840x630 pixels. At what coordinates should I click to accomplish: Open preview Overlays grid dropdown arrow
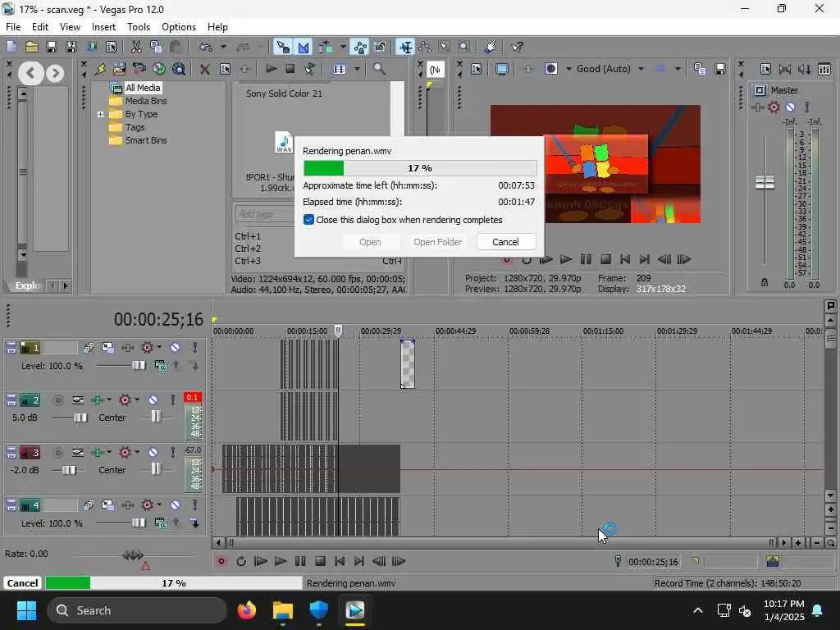coord(678,69)
